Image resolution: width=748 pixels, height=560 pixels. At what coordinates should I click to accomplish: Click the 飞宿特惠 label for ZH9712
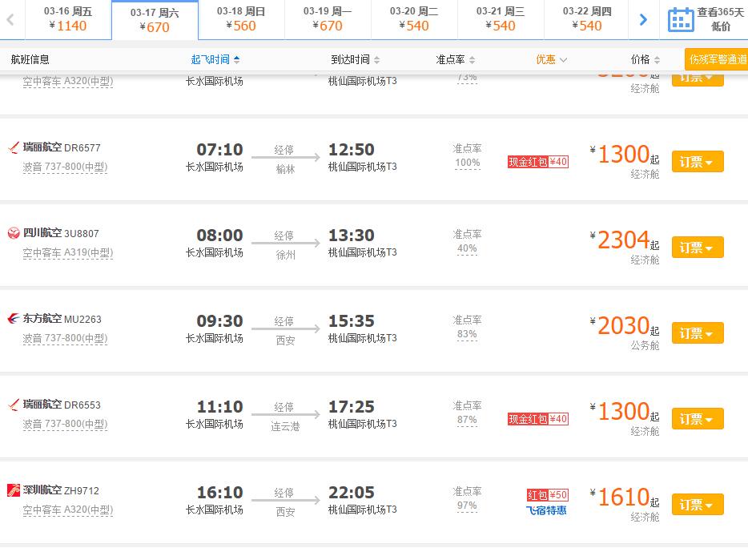tap(546, 510)
